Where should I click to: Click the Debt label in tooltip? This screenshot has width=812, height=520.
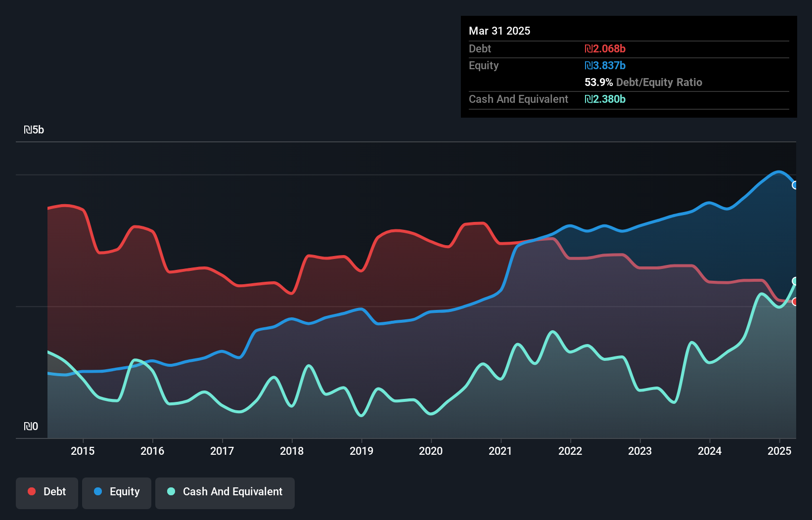(480, 48)
